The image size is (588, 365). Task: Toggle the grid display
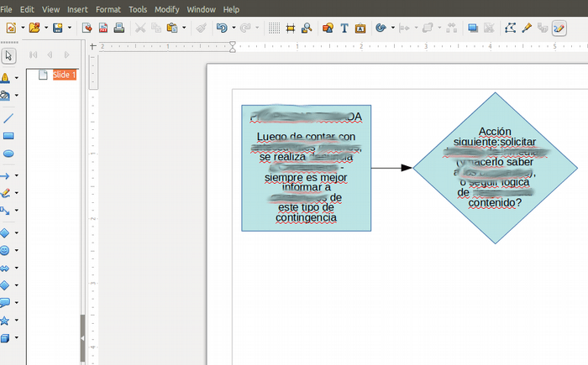pyautogui.click(x=274, y=28)
